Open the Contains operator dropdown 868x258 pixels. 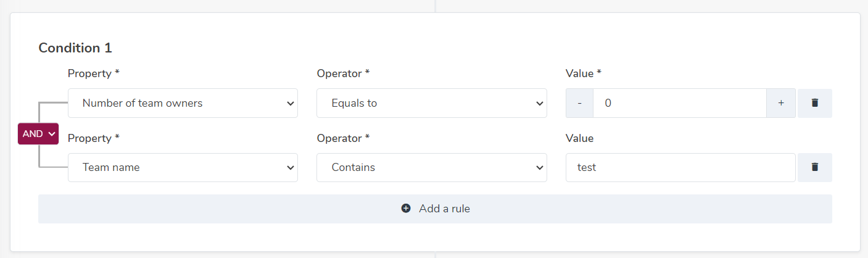point(431,167)
